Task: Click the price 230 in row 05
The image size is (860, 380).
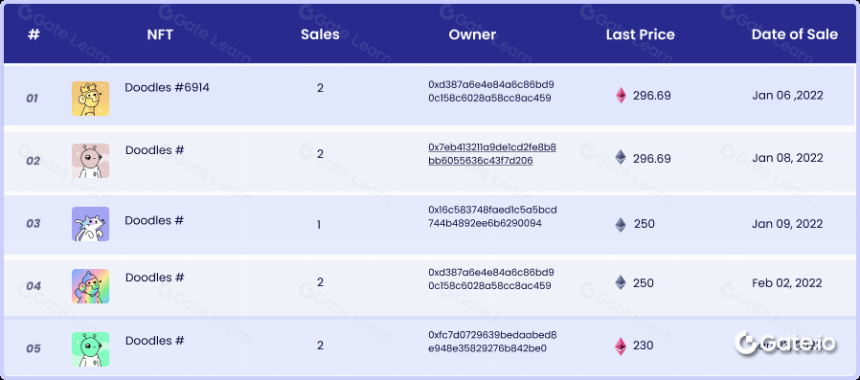Action: click(643, 345)
